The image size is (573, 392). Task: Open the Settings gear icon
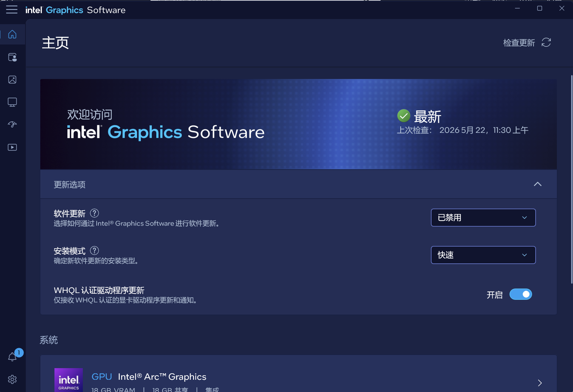pyautogui.click(x=12, y=379)
